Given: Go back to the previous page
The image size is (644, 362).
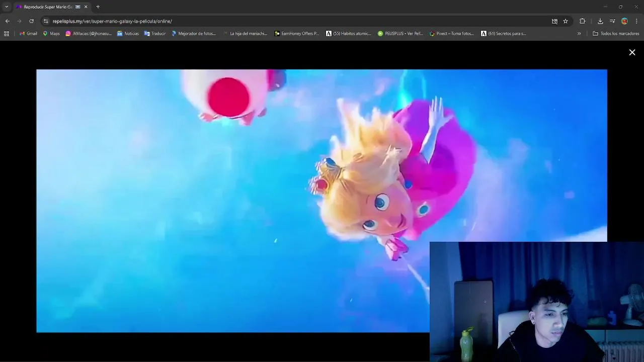Looking at the screenshot, I should (7, 21).
